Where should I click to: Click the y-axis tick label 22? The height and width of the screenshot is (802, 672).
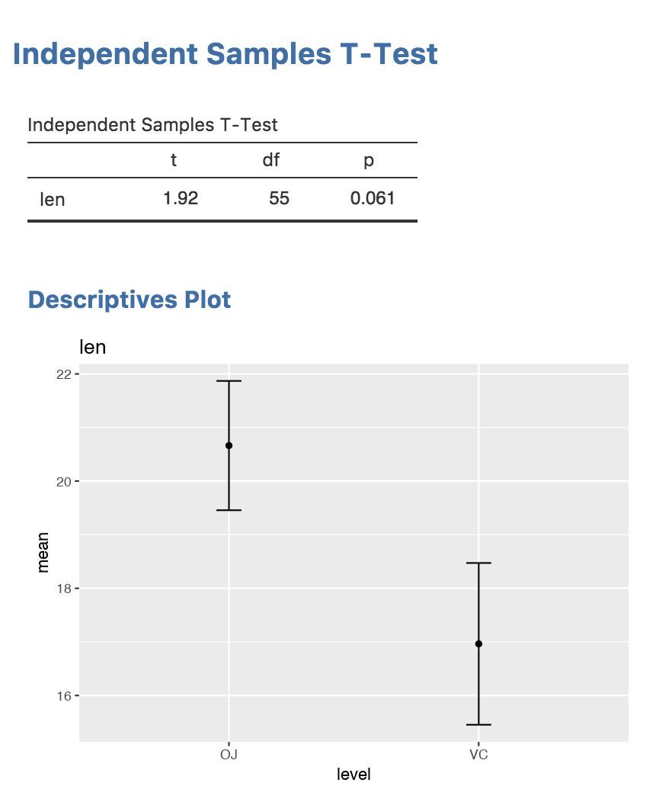(x=63, y=374)
